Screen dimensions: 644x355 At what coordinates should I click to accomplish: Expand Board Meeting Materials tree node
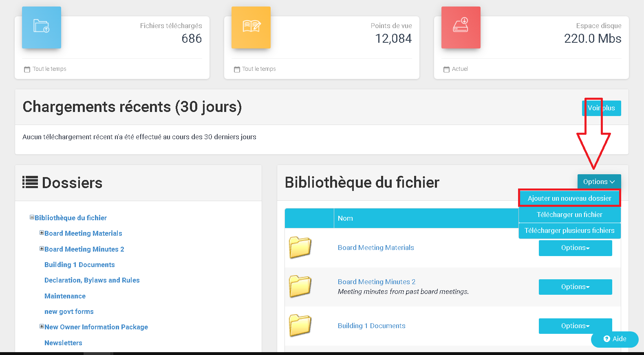coord(42,233)
